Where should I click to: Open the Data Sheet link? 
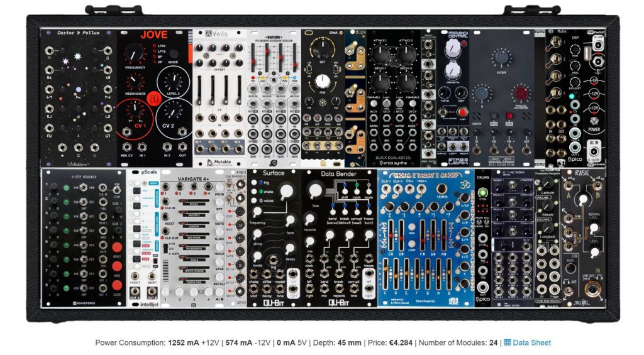531,342
